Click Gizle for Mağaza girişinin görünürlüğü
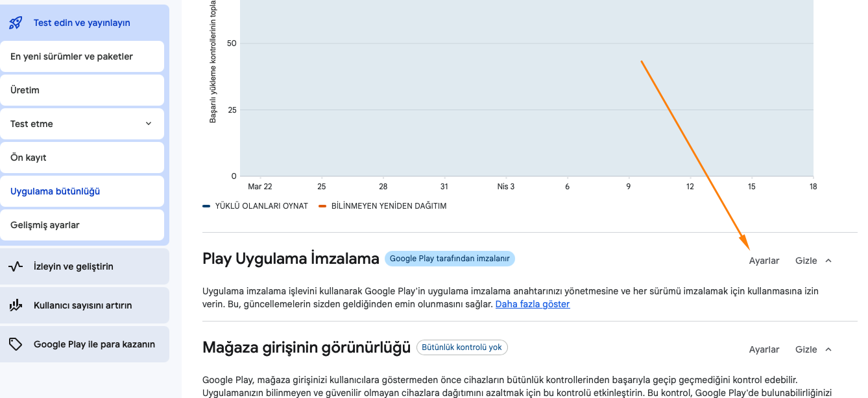868x398 pixels. tap(806, 349)
